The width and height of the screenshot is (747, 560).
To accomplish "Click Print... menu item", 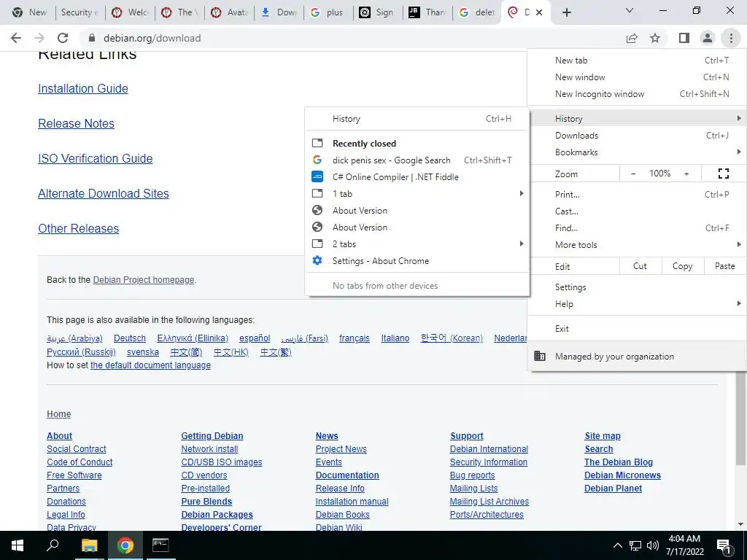I will pos(637,194).
